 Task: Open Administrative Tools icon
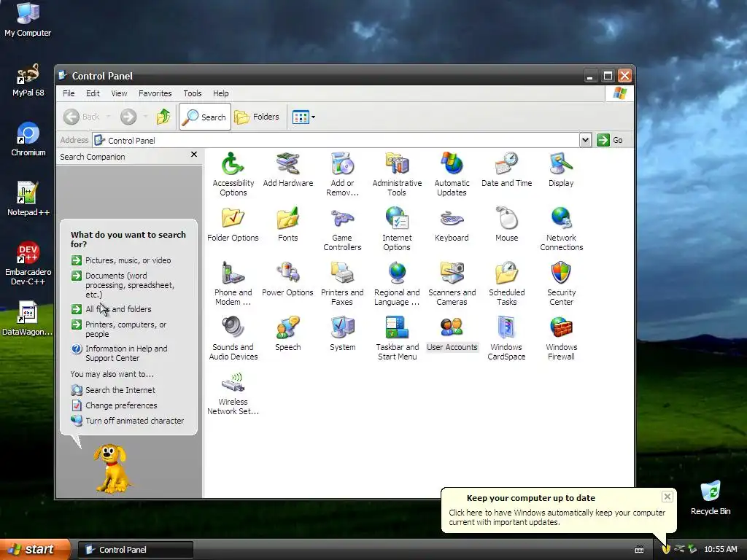(397, 174)
